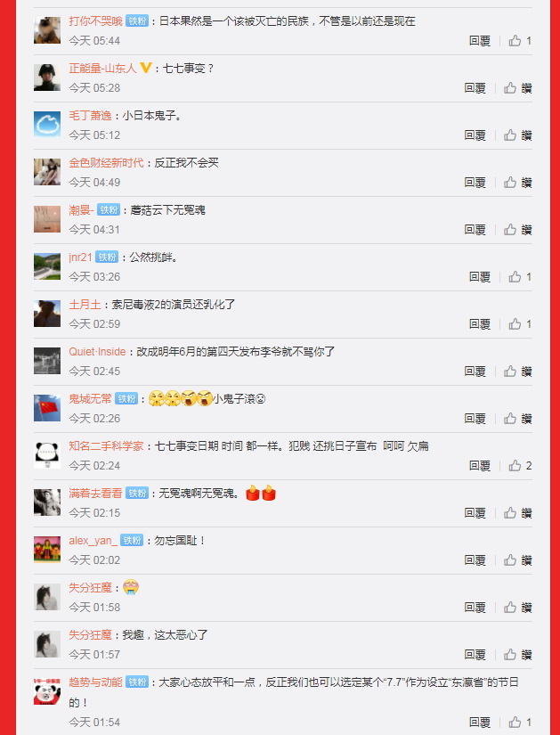The image size is (560, 735).
Task: Open the 知名二手科学家 username link
Action: click(106, 445)
